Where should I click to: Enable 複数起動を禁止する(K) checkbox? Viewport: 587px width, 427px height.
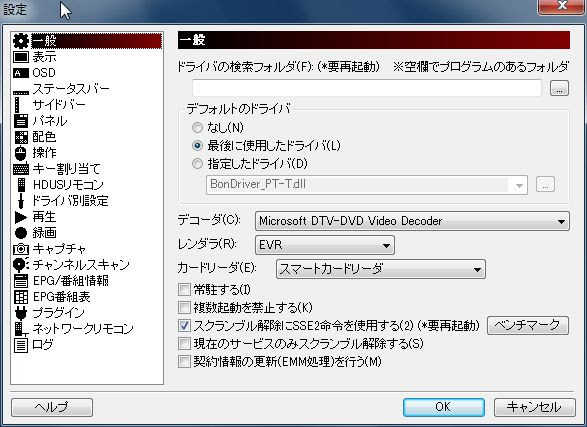point(184,307)
